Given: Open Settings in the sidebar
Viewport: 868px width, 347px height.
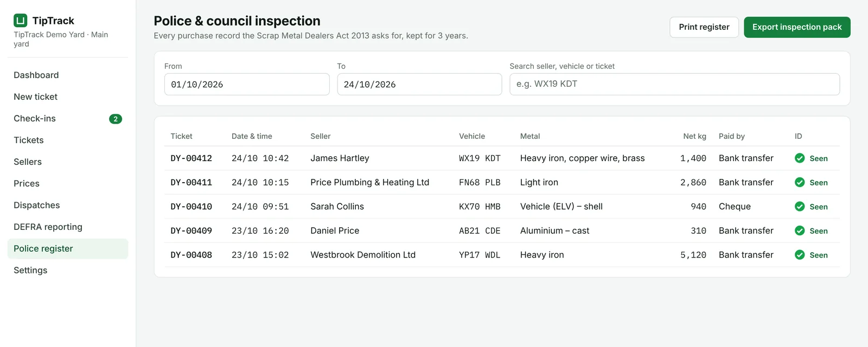Looking at the screenshot, I should point(68,271).
